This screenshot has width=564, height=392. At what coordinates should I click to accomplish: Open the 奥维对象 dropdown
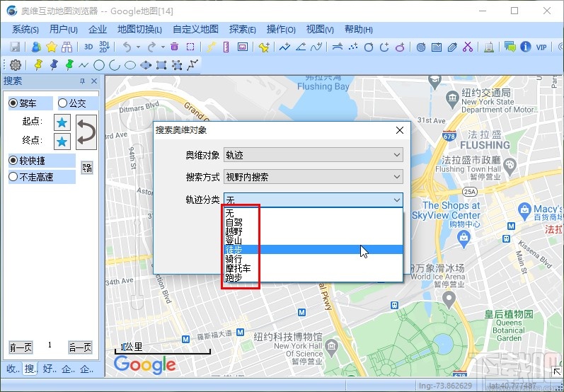[x=313, y=155]
